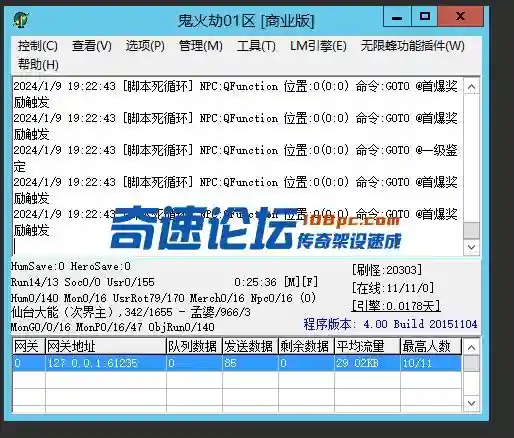Open the 选项(P) menu

145,46
